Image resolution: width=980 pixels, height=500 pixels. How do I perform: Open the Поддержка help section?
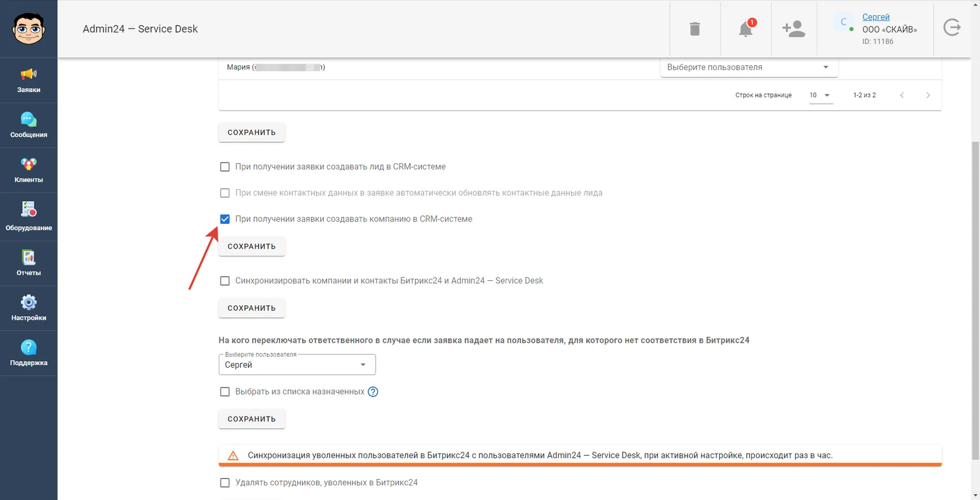(x=29, y=353)
